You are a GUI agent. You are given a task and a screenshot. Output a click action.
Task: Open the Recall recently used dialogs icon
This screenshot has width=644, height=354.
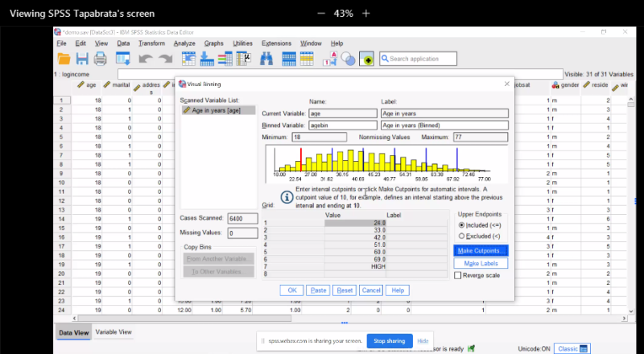click(123, 59)
